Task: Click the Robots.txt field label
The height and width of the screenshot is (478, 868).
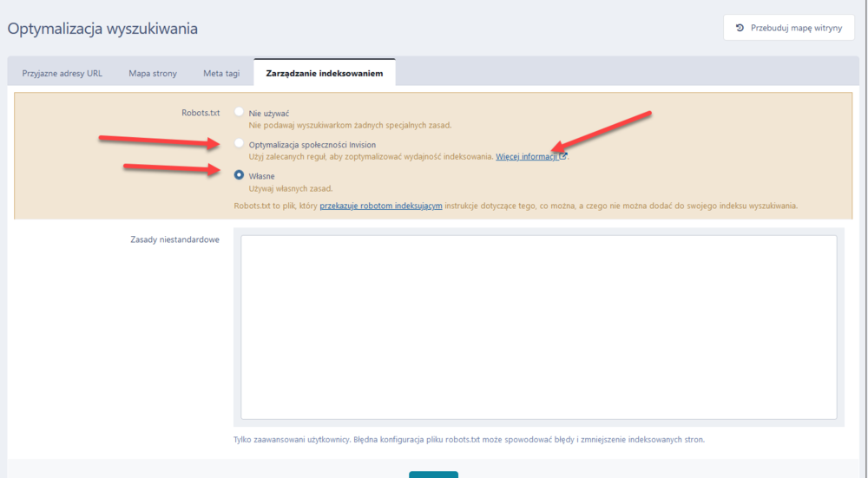Action: (200, 114)
